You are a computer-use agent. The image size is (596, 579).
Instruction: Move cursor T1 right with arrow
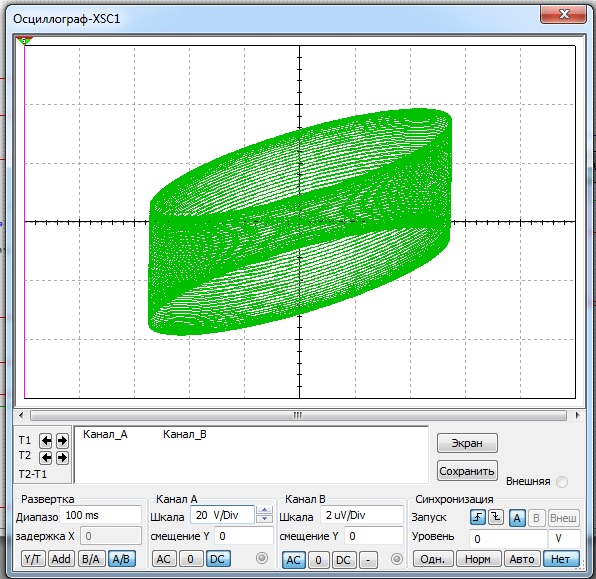coord(62,441)
